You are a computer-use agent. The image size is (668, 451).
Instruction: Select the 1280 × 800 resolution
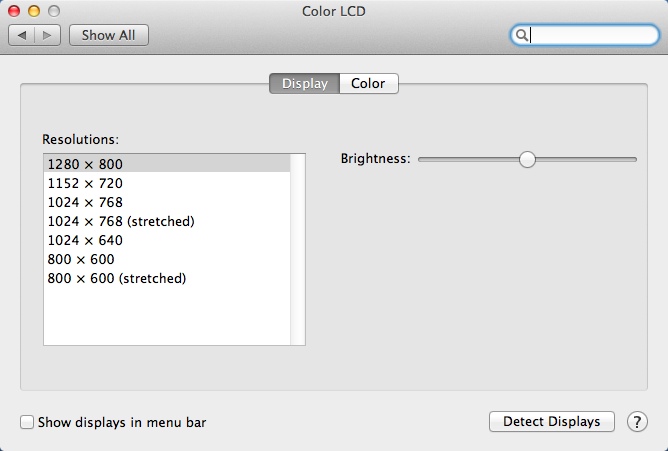pyautogui.click(x=85, y=164)
